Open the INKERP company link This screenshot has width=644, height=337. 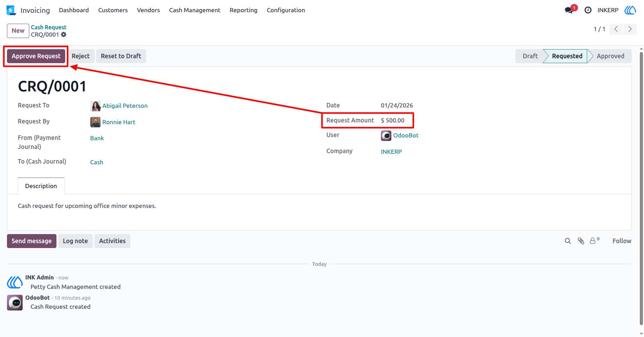[x=391, y=152]
